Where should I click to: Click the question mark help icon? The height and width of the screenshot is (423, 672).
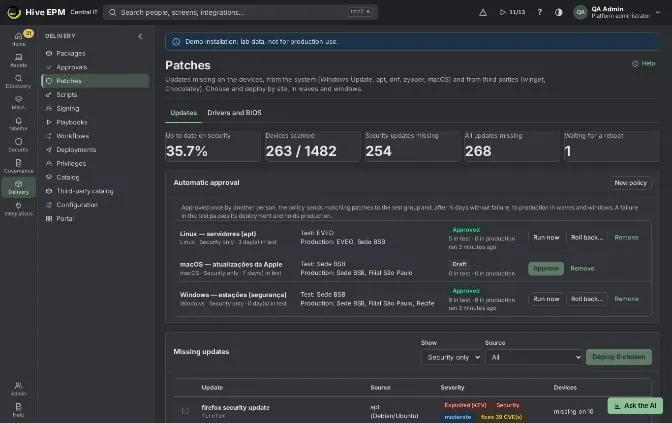click(540, 12)
